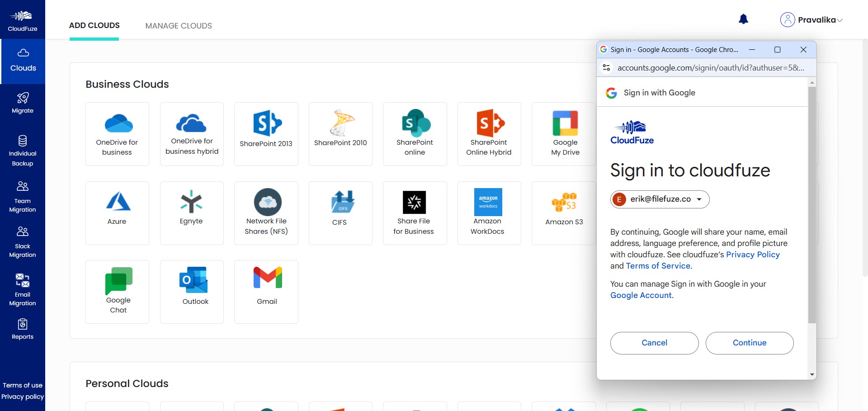Open the notifications bell
Viewport: 868px width, 411px height.
[743, 19]
